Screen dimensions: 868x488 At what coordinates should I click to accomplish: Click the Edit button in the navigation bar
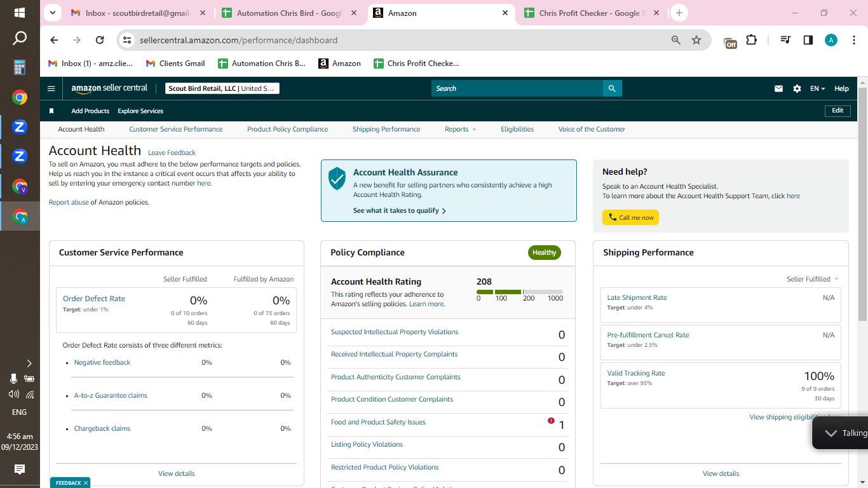(837, 111)
